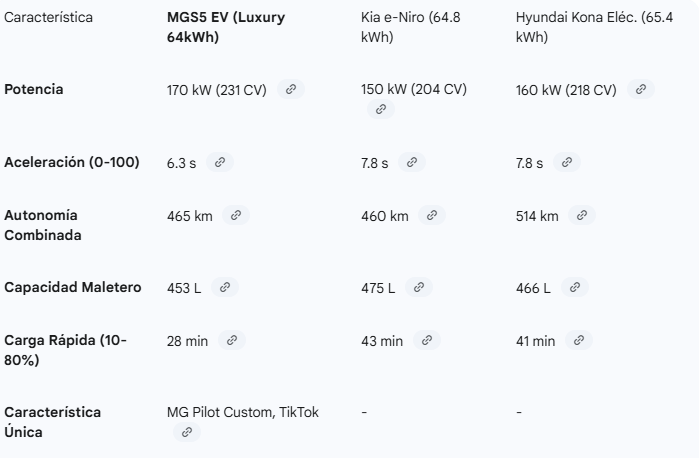Open citation link under MG Pilot Custom, TikTok
Image resolution: width=699 pixels, height=458 pixels.
(187, 432)
